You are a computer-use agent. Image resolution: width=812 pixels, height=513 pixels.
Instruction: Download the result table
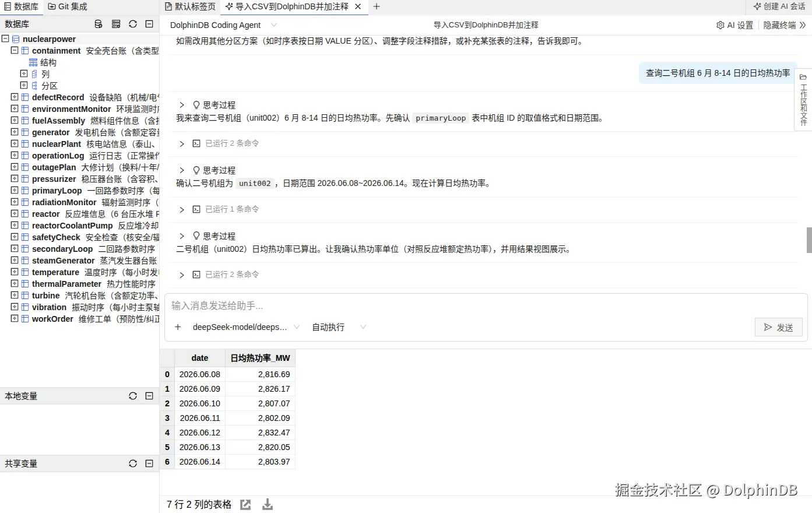268,505
